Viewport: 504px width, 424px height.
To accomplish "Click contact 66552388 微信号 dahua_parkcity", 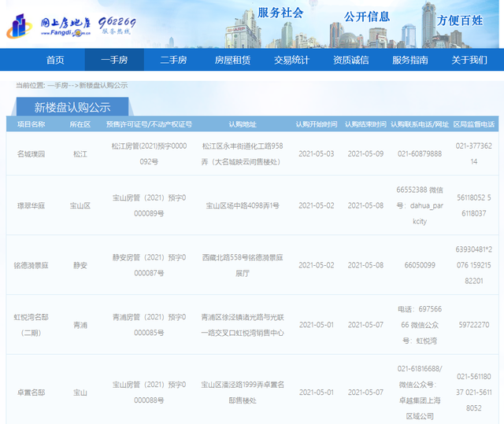I will 420,205.
